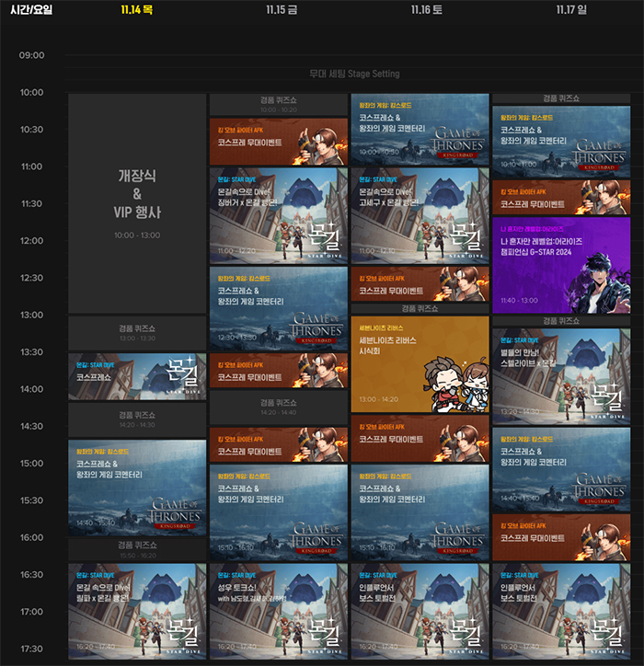Click the 17:30 time label
This screenshot has width=644, height=666.
(x=31, y=649)
